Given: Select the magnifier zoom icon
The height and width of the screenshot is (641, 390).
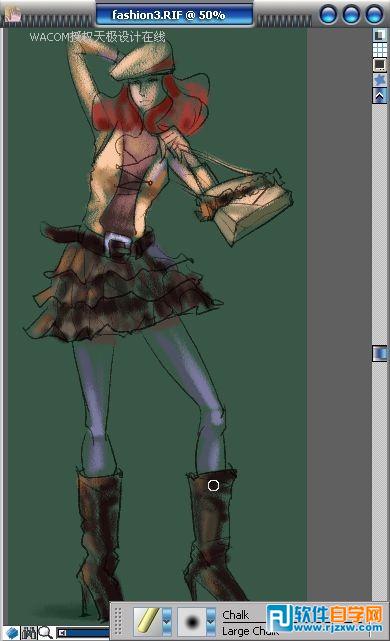Looking at the screenshot, I should (x=45, y=633).
